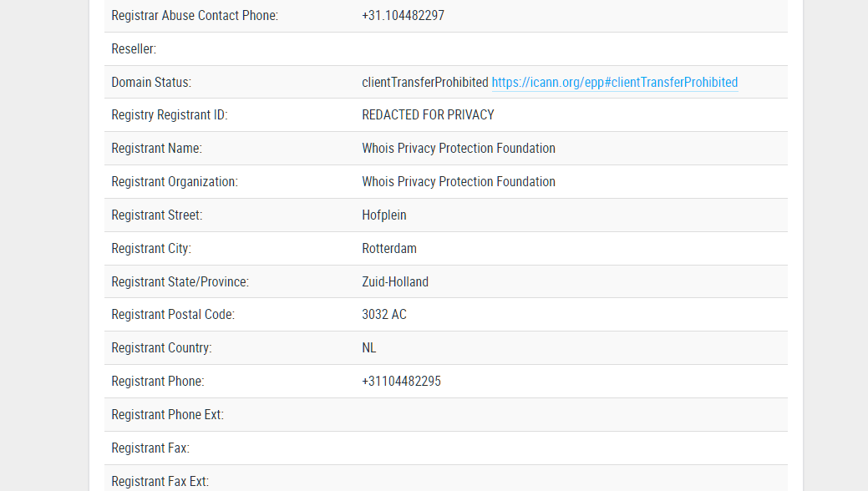Click the Hofplein street value
Image resolution: width=868 pixels, height=491 pixels.
pyautogui.click(x=384, y=215)
